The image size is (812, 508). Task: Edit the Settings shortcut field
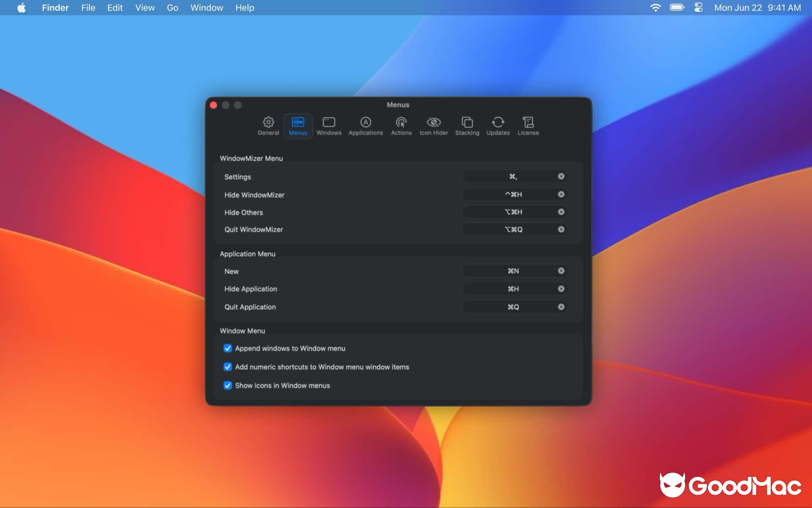click(514, 177)
